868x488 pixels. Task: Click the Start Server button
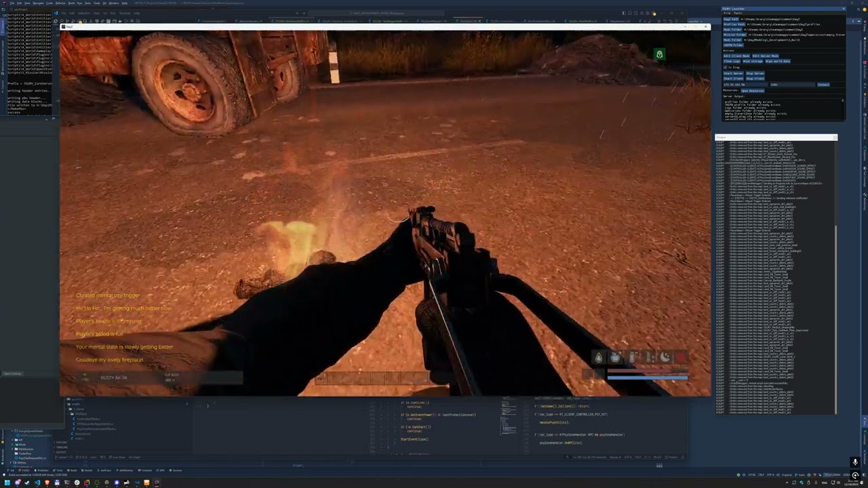(733, 73)
